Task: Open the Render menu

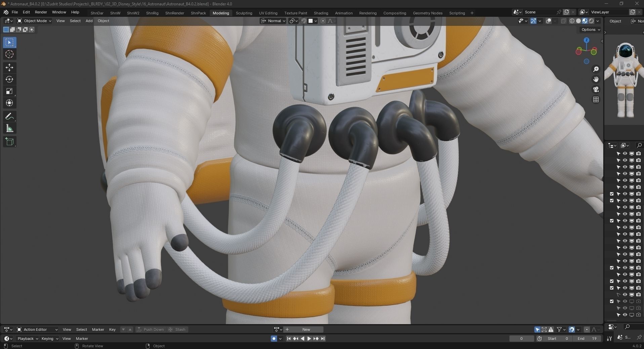Action: (41, 12)
